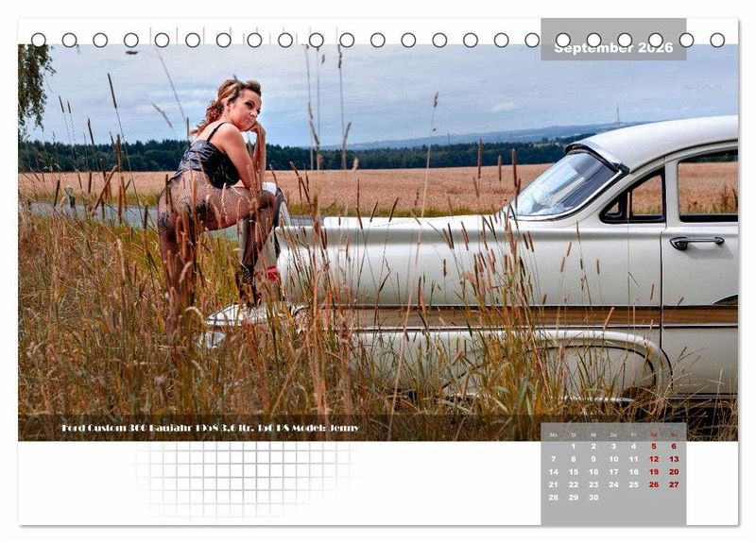The height and width of the screenshot is (543, 756).
Task: Select date 30 in the calendar
Action: 593,498
